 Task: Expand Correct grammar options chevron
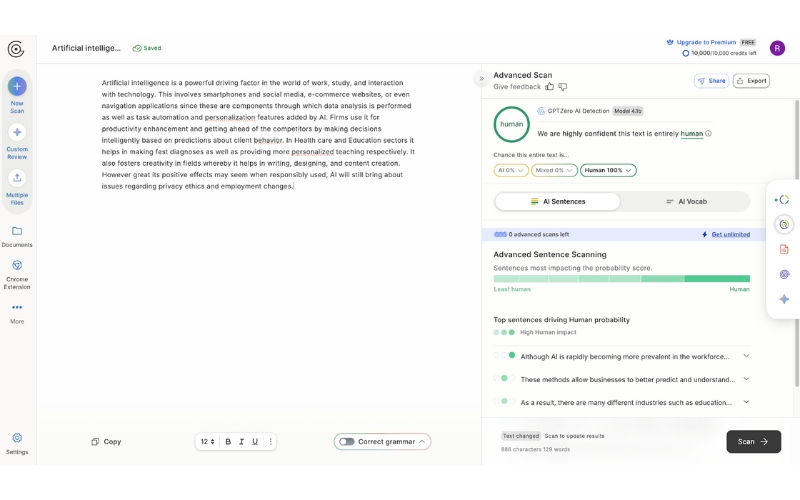[x=422, y=442]
